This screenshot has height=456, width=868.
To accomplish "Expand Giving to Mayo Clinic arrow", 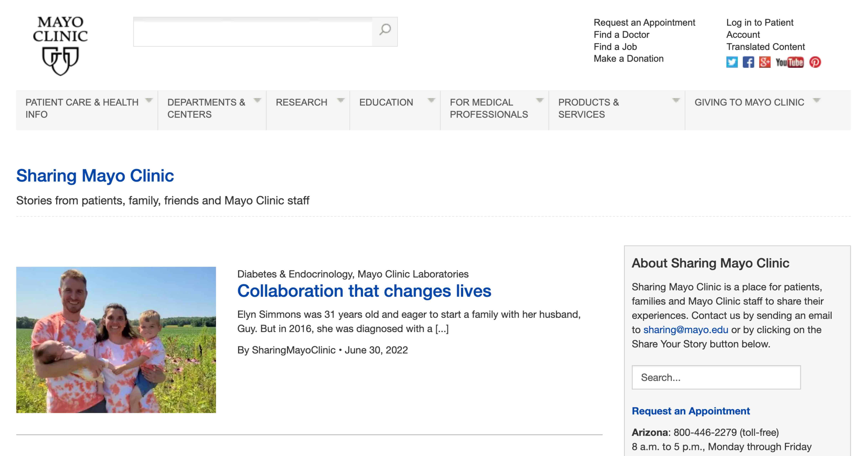I will (x=816, y=100).
